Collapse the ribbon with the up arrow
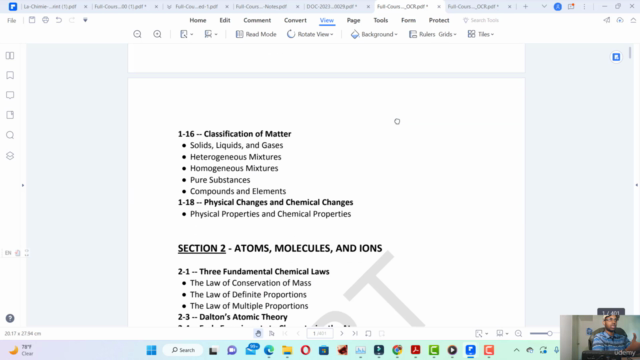This screenshot has width=640, height=360. (x=633, y=20)
